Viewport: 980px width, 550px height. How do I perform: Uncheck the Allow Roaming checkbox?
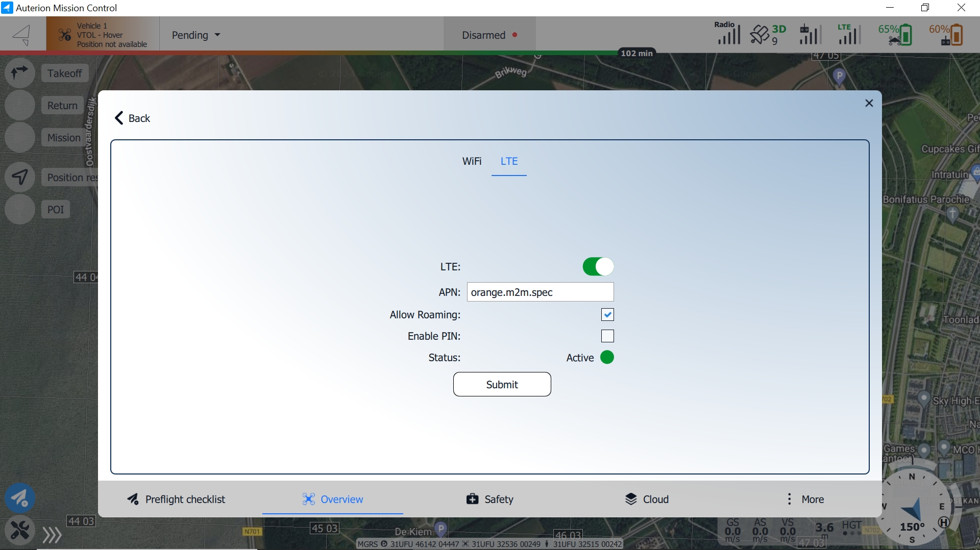click(607, 315)
